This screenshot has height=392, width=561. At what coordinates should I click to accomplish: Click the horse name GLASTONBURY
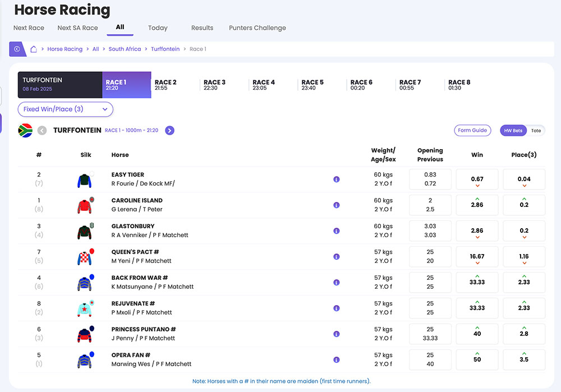[x=133, y=226]
